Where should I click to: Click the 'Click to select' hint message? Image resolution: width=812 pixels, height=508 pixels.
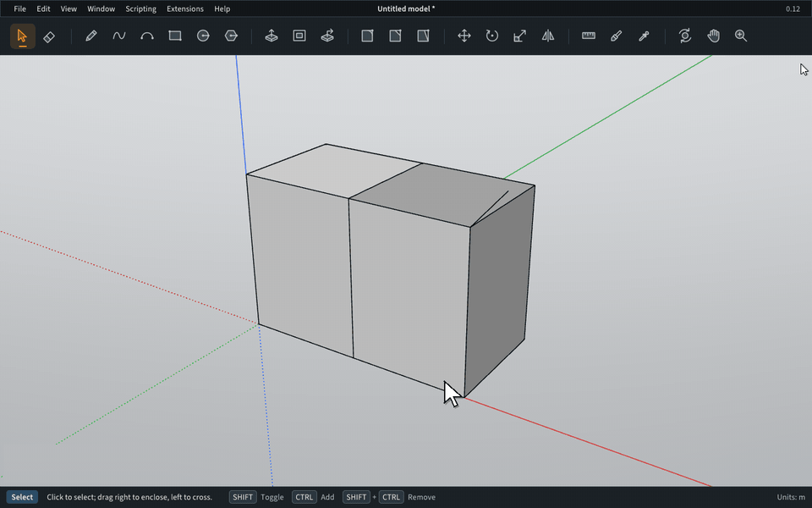(x=129, y=497)
